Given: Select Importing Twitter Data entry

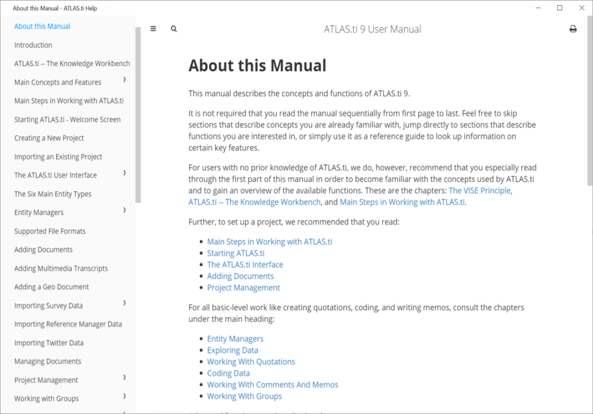Looking at the screenshot, I should tap(49, 343).
